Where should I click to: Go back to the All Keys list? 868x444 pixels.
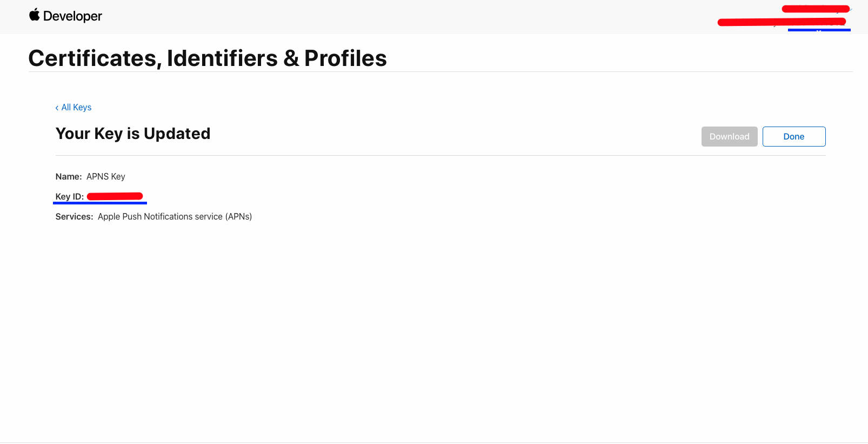76,108
